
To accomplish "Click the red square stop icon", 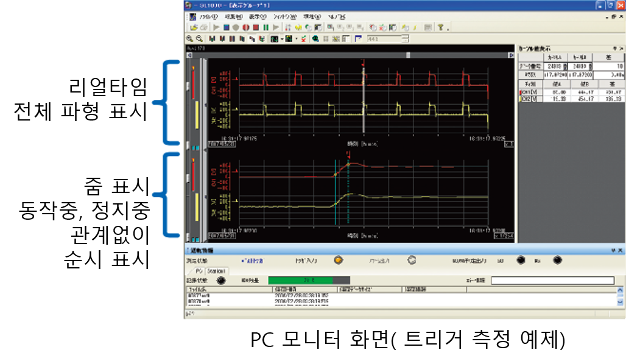I will click(x=256, y=27).
